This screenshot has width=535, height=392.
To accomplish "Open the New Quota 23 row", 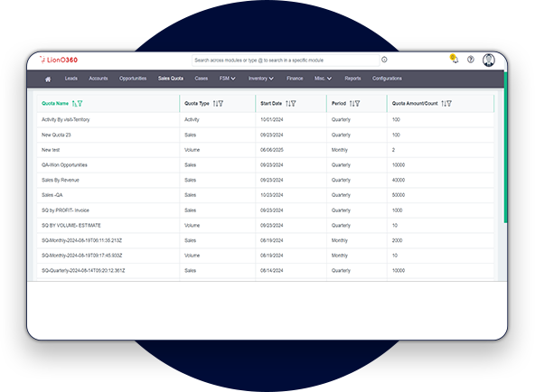I will pos(56,135).
